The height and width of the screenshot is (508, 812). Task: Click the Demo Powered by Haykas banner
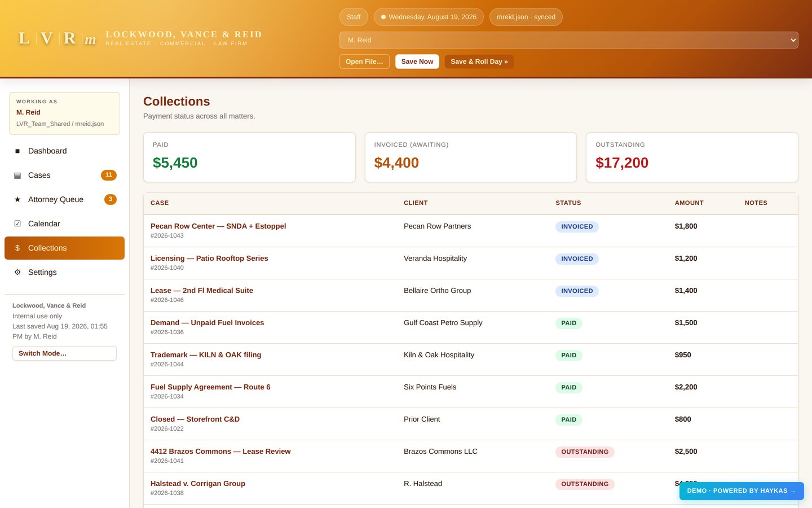pyautogui.click(x=742, y=491)
